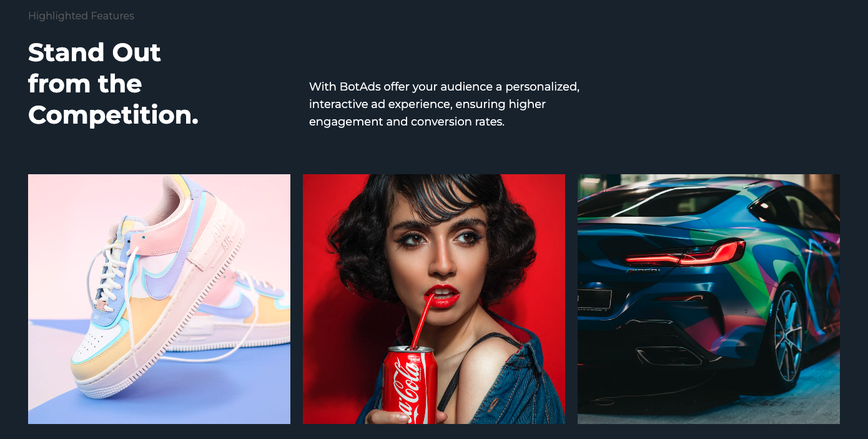Viewport: 868px width, 439px height.
Task: Select the Stand Out heading line
Action: pyautogui.click(x=94, y=52)
